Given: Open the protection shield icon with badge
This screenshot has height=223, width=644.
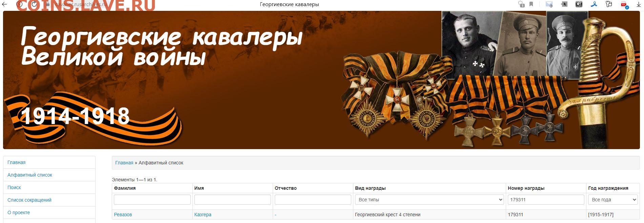Looking at the screenshot, I should click(521, 4).
